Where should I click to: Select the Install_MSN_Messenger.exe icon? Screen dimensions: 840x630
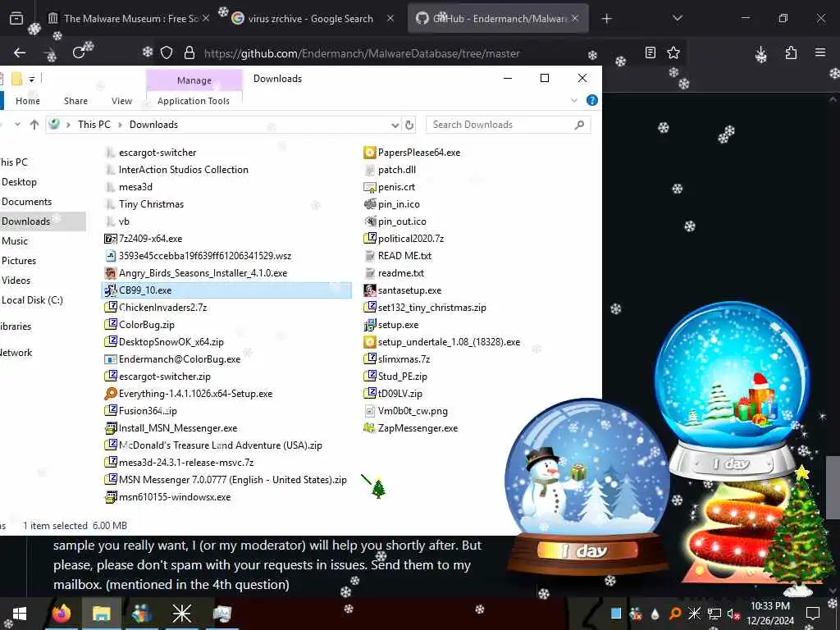111,428
